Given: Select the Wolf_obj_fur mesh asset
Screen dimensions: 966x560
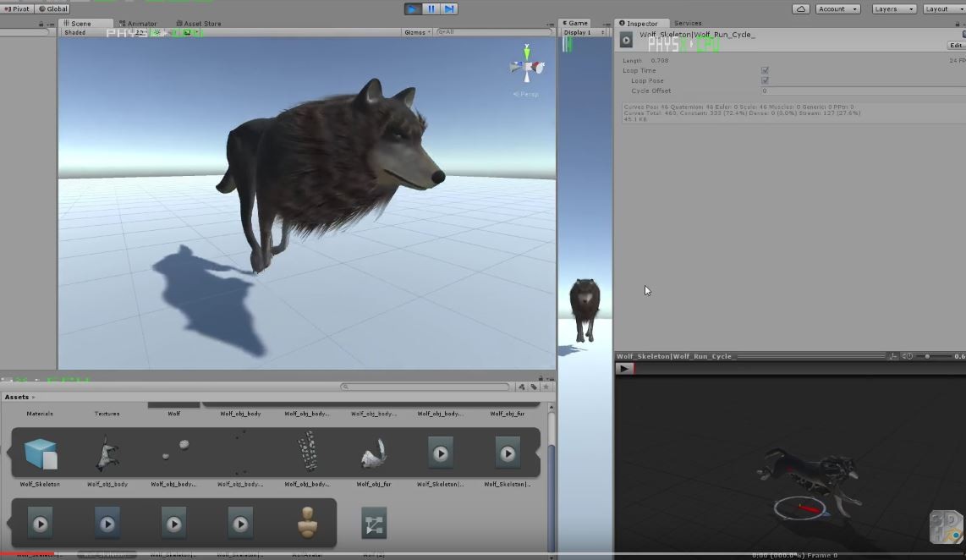Looking at the screenshot, I should [374, 453].
